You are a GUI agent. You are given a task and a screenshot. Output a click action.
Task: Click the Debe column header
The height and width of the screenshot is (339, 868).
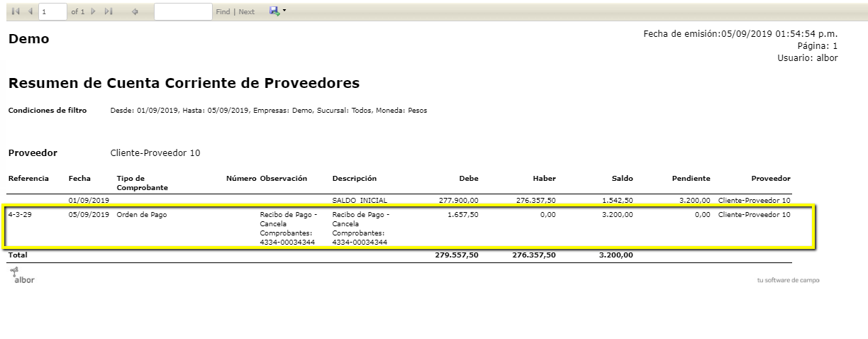point(469,178)
